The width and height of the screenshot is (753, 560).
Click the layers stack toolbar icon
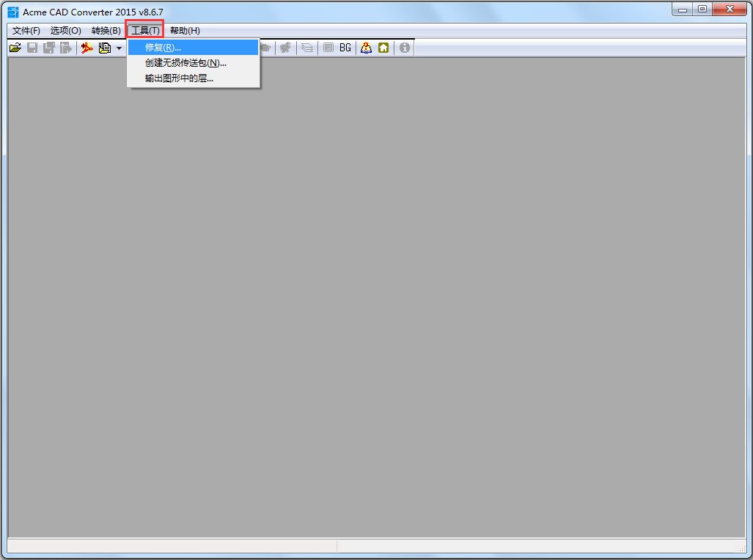306,47
